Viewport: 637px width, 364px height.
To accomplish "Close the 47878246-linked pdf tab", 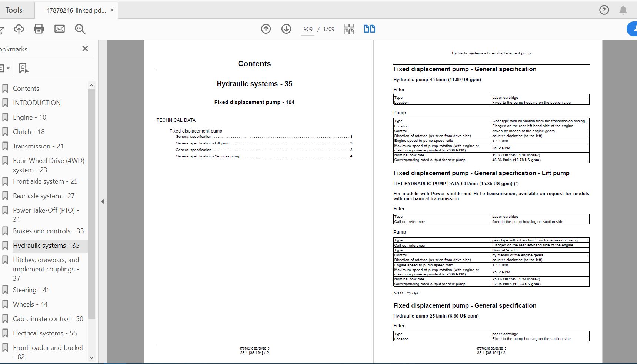I will tap(112, 10).
